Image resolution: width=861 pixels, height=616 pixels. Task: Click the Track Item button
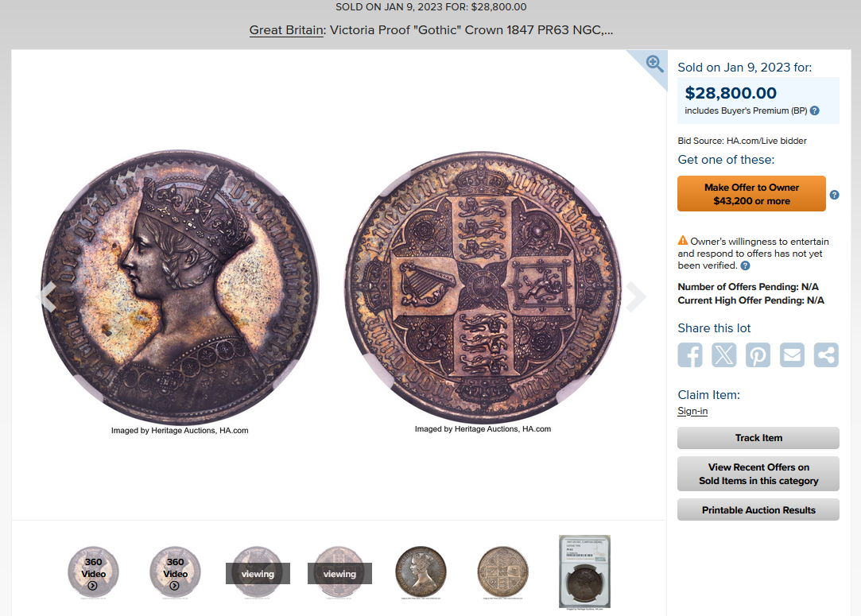[x=758, y=438]
